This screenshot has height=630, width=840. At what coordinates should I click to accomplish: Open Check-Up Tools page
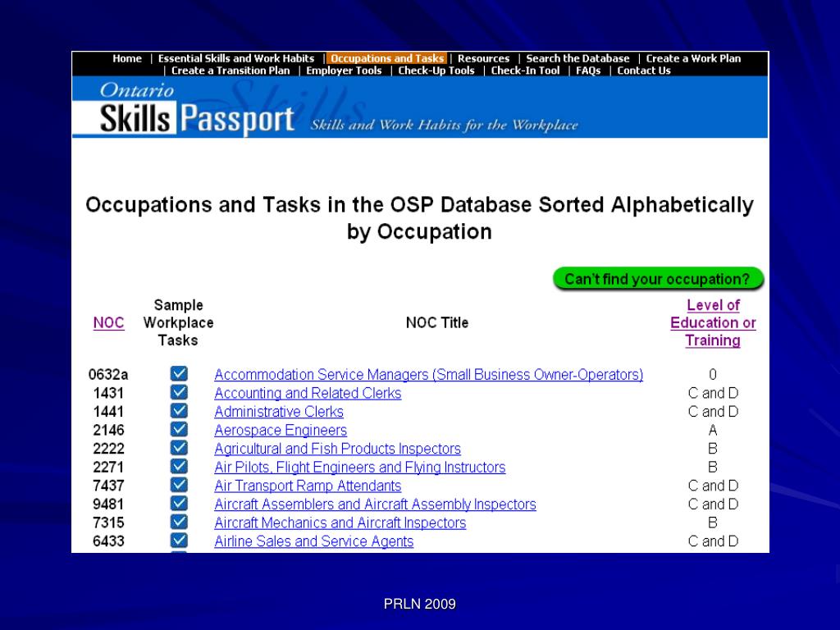coord(436,71)
